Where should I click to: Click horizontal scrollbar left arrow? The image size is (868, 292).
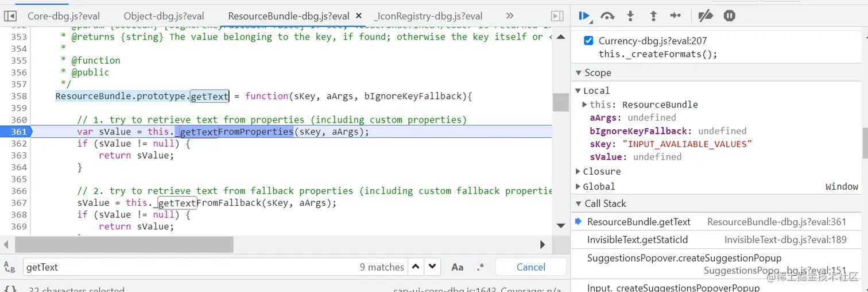(5, 245)
